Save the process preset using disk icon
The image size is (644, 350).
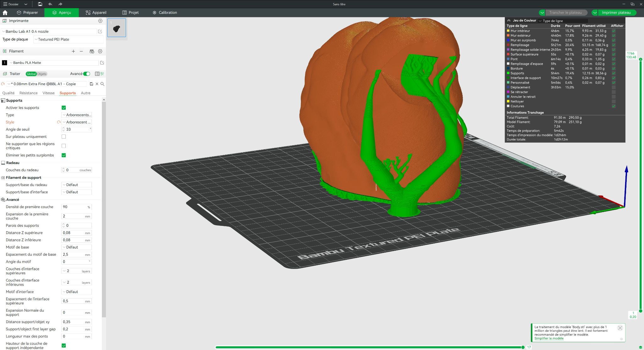[92, 84]
